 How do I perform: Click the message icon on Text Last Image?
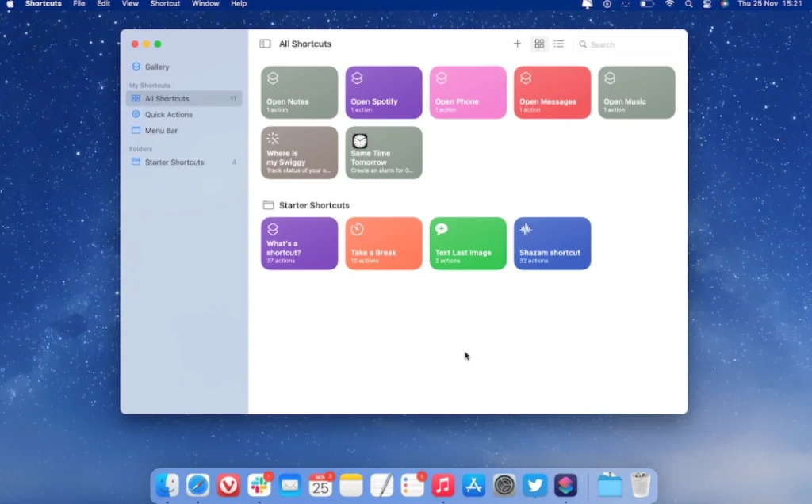(441, 229)
